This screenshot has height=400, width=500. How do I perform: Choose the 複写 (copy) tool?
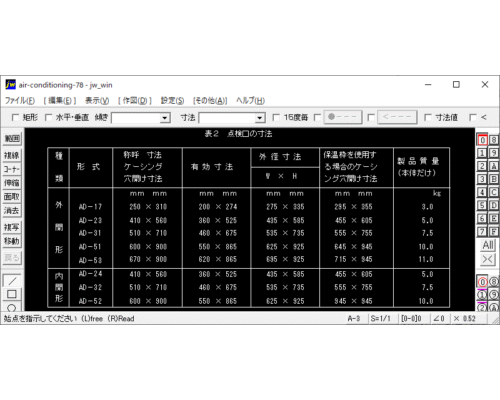12,227
